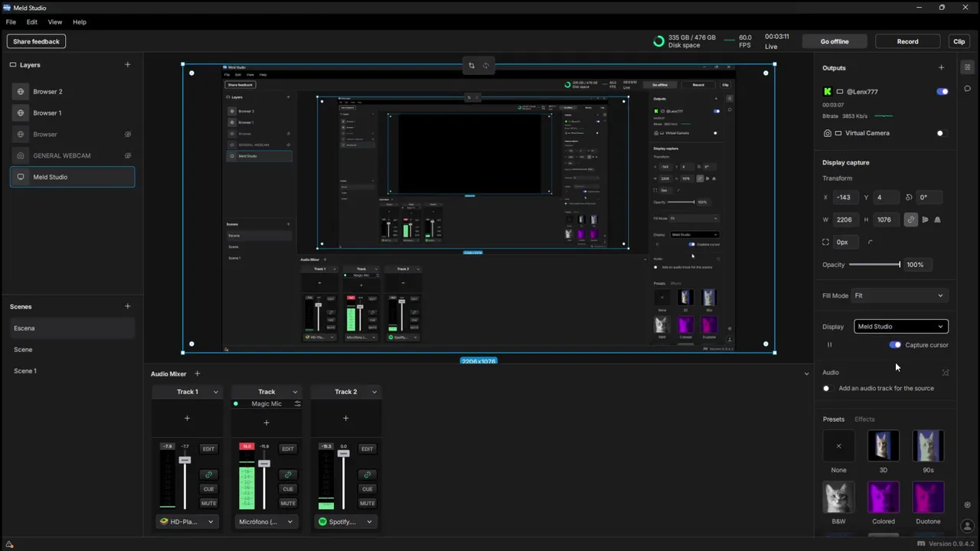The height and width of the screenshot is (551, 980).
Task: Toggle the @Lenx777 output switch
Action: [x=942, y=92]
